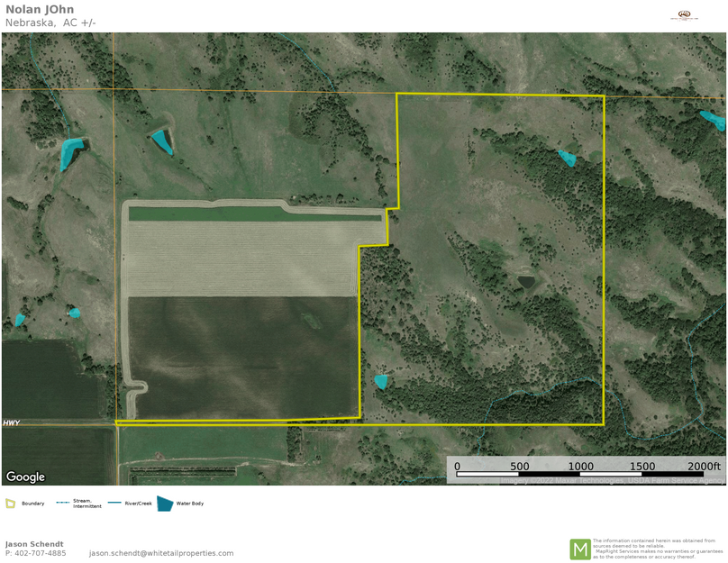Click the imagery attribution text below scale bar
The height and width of the screenshot is (563, 728).
point(613,481)
